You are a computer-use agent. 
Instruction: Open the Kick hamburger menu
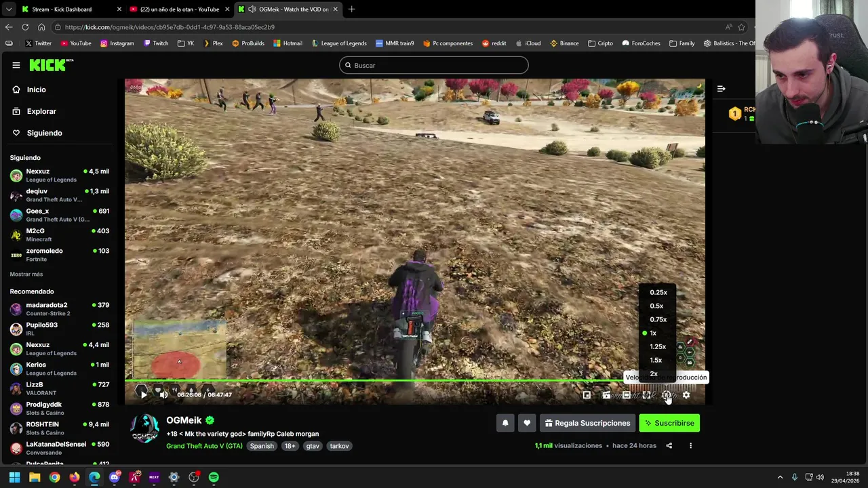16,65
